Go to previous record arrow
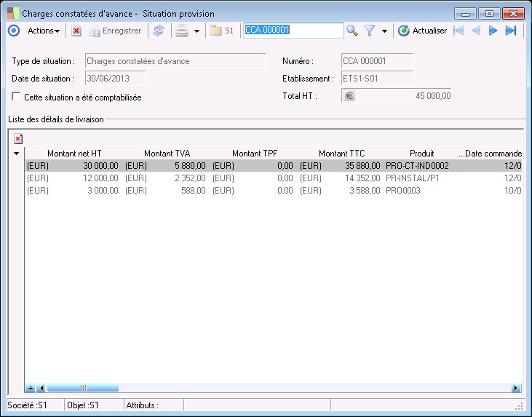This screenshot has height=417, width=532. pos(476,31)
